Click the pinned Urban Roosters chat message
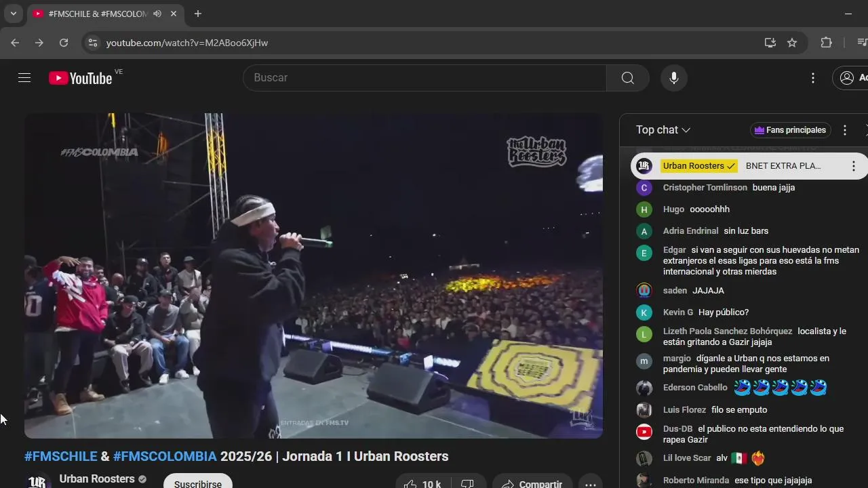The width and height of the screenshot is (868, 488). [x=749, y=166]
